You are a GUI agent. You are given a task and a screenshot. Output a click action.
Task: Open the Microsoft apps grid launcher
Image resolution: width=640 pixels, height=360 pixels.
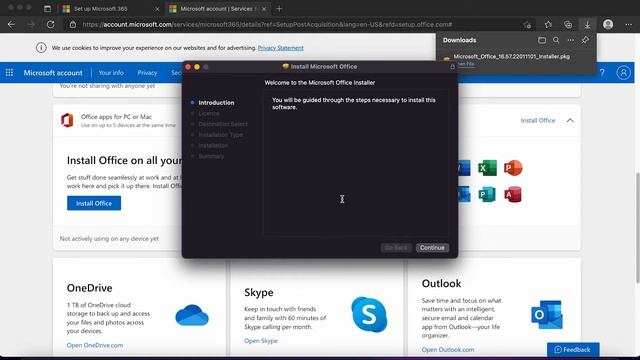9,73
